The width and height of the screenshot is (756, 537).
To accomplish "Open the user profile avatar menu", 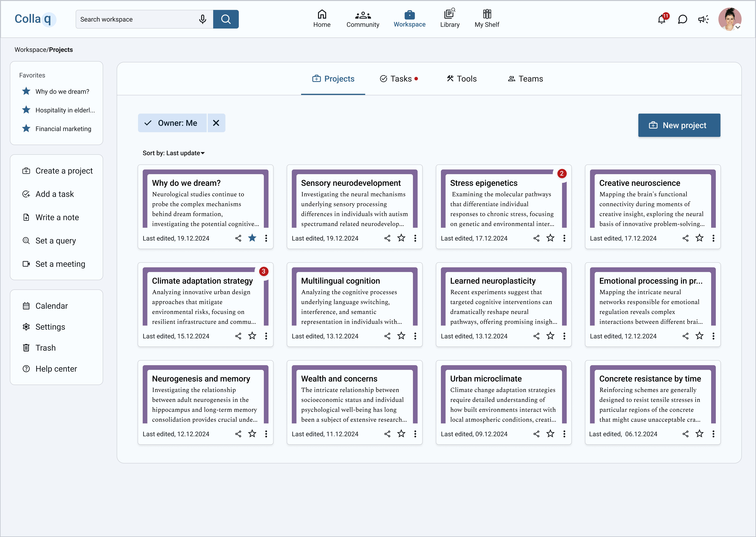I will click(x=730, y=19).
